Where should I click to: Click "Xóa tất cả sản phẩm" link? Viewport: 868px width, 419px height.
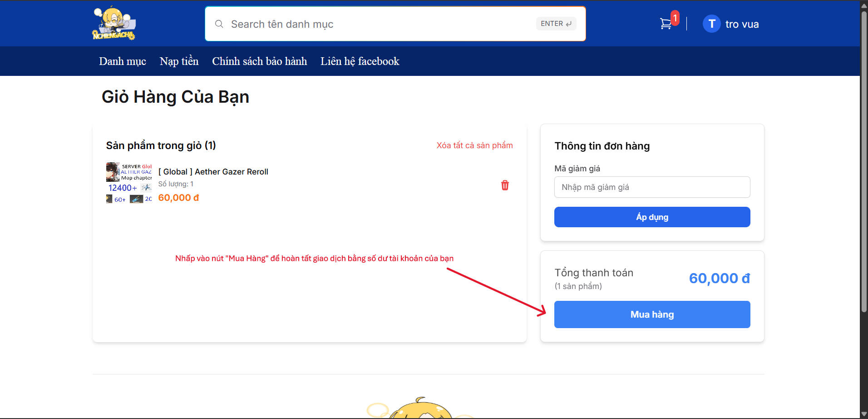point(474,145)
